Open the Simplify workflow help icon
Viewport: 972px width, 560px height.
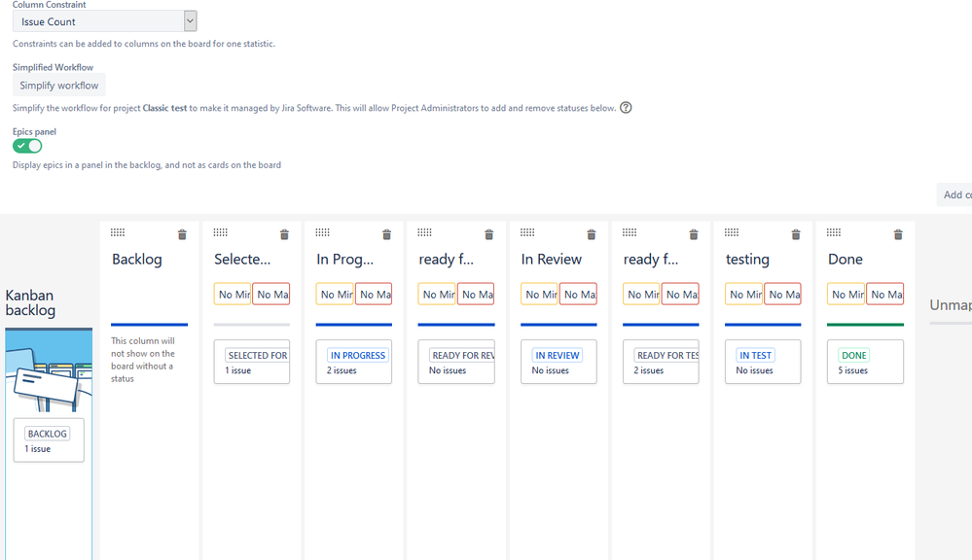(x=626, y=108)
